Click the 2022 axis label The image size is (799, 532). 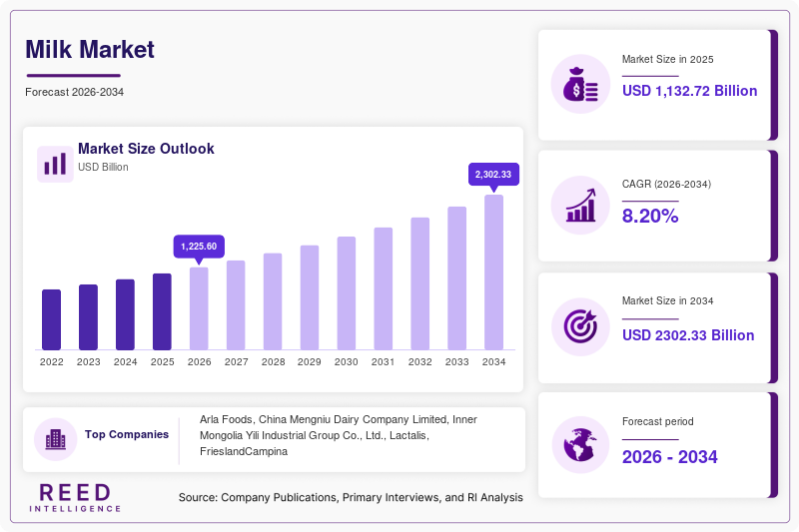coord(52,362)
